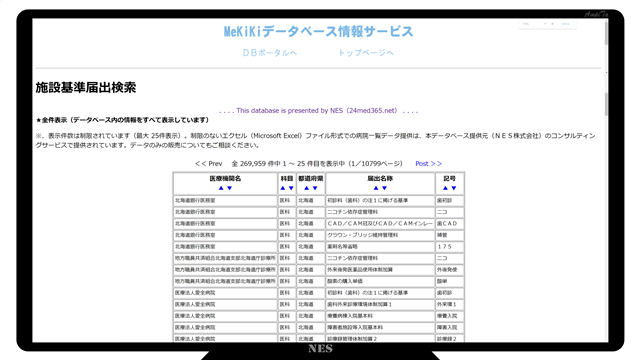Sort 届出名称 column ascending arrow
The height and width of the screenshot is (360, 640).
point(376,188)
